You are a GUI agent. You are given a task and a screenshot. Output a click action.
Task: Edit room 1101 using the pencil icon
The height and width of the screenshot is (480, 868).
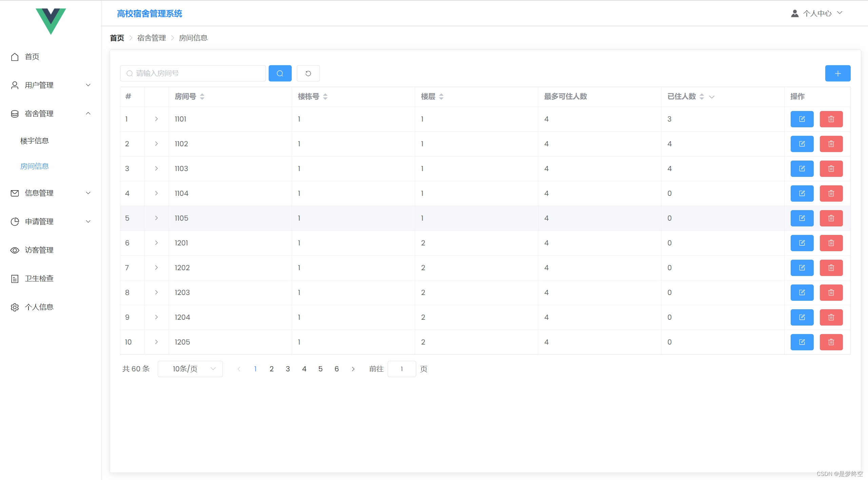coord(802,119)
